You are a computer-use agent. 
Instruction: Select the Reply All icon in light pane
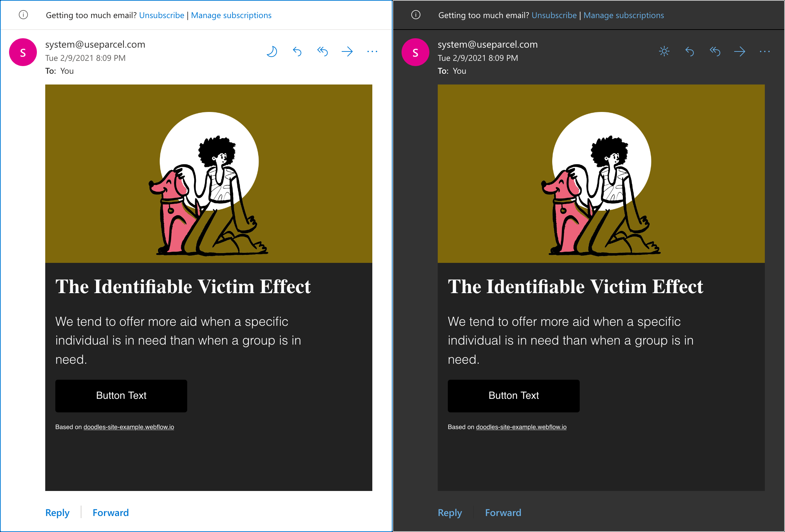(322, 51)
